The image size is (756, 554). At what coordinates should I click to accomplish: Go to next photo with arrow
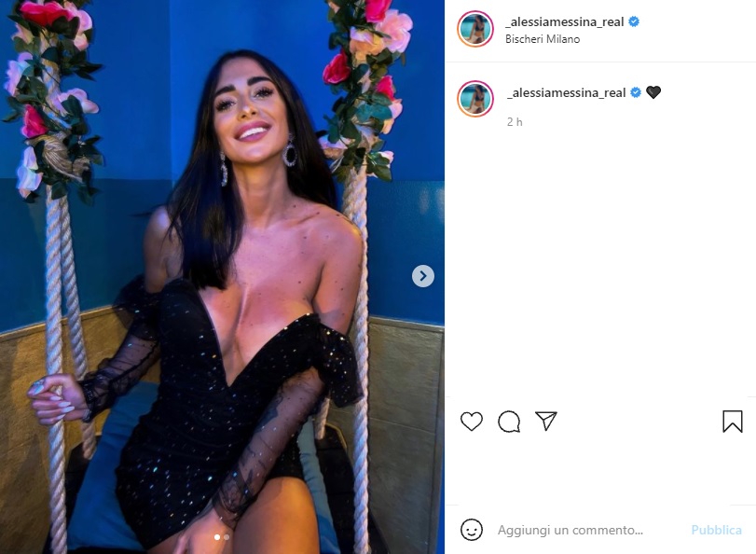coord(423,276)
